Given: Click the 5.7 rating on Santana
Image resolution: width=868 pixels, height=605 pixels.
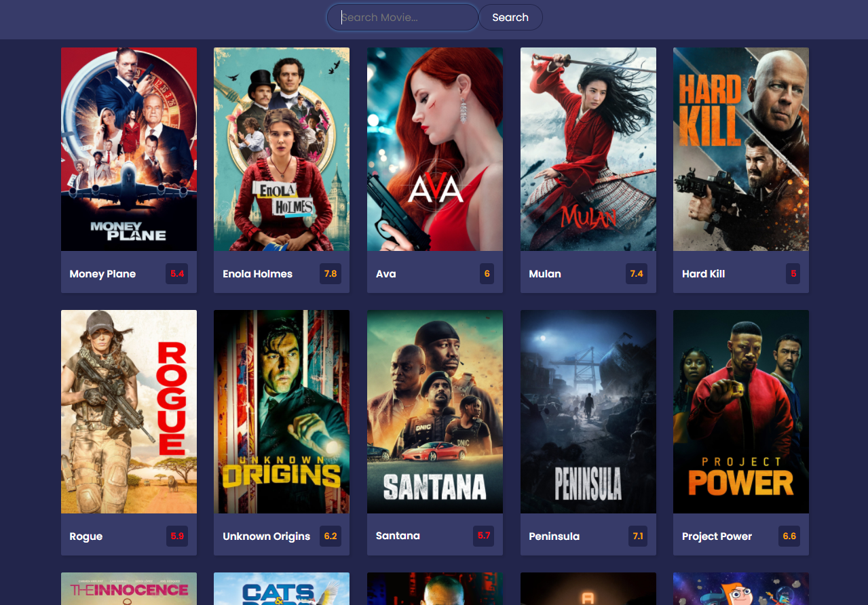Looking at the screenshot, I should coord(484,536).
